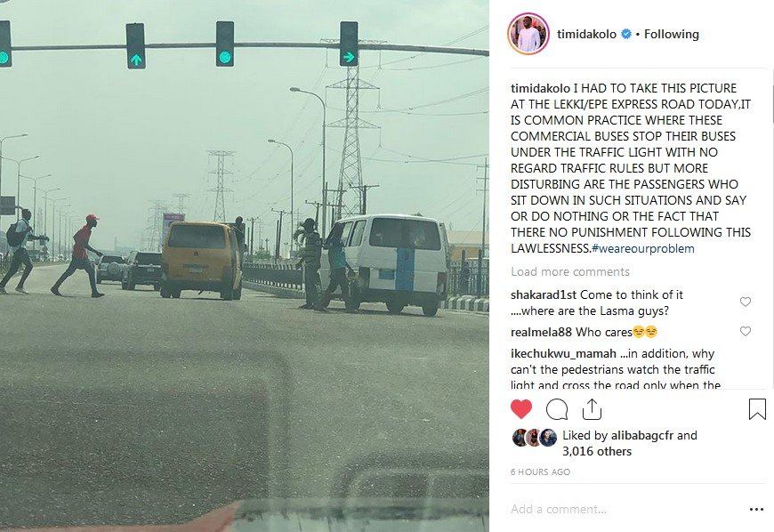
Task: Click the verified badge next to timidakolo
Action: coord(626,34)
